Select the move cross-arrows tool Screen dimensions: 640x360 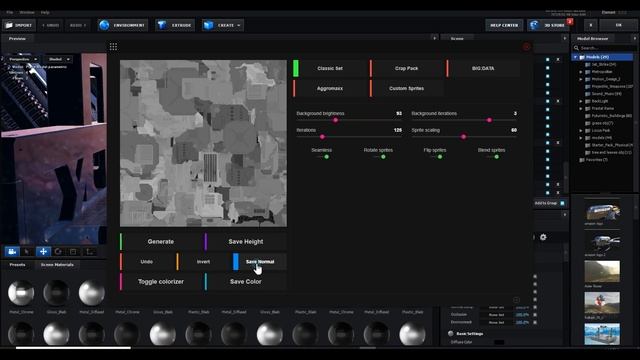point(43,252)
